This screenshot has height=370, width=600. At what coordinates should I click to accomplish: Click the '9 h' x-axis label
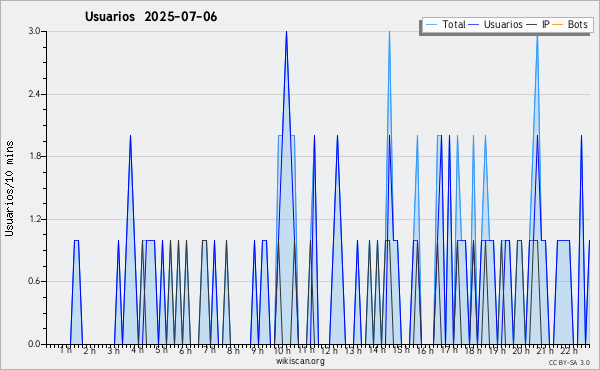[x=257, y=350]
